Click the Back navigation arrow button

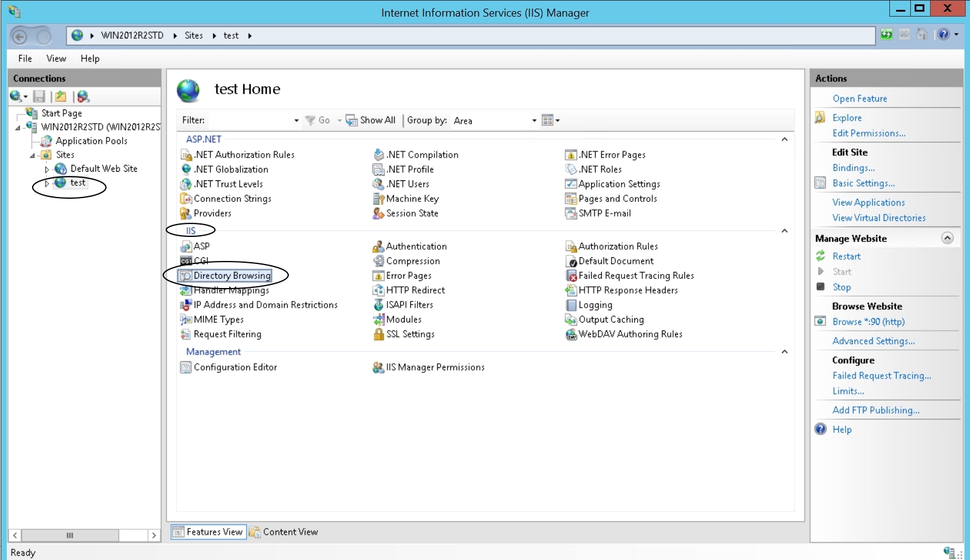(x=20, y=36)
